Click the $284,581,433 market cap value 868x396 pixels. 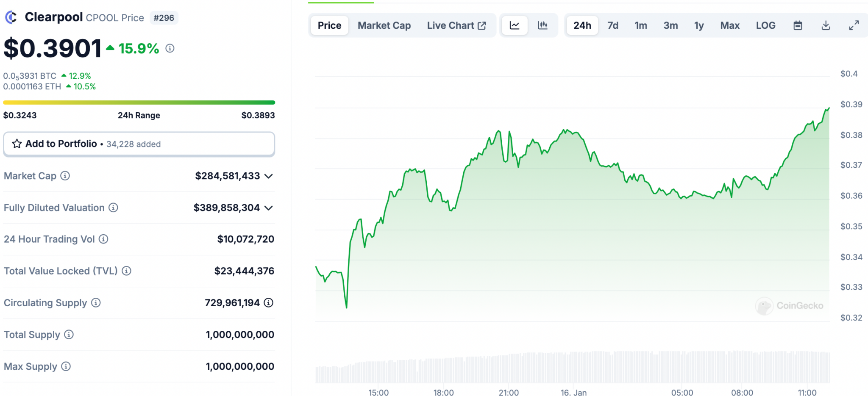point(228,176)
